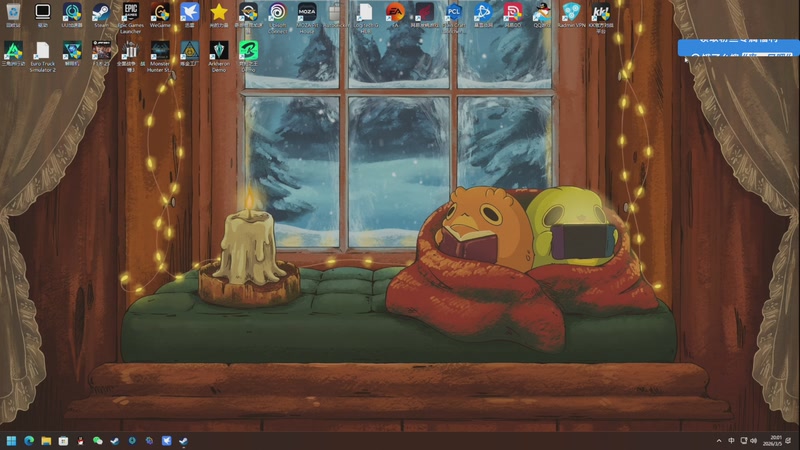Open Microsoft Edge from the taskbar
Screen dimensions: 800x450
[x=29, y=441]
